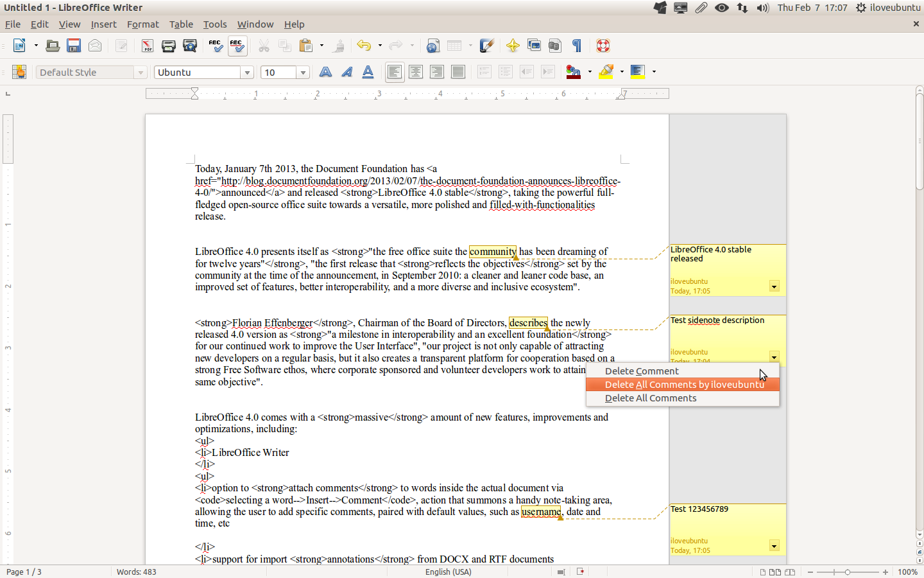Center the text horizontally
This screenshot has height=578, width=924.
click(416, 72)
